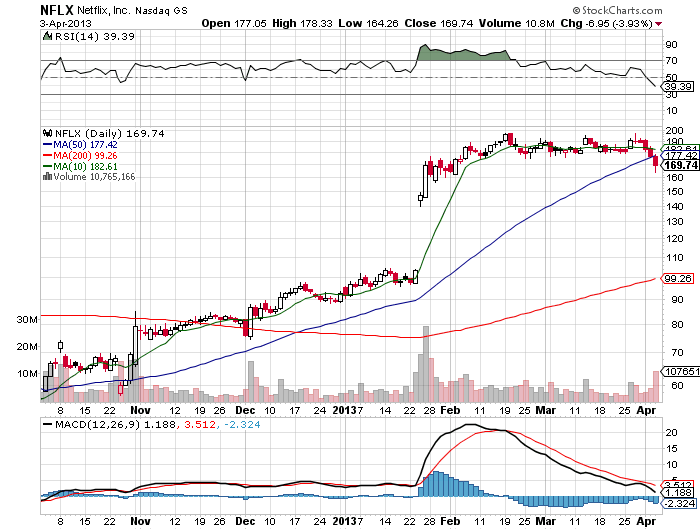Select the blue MA(50) line swatch

pyautogui.click(x=47, y=145)
